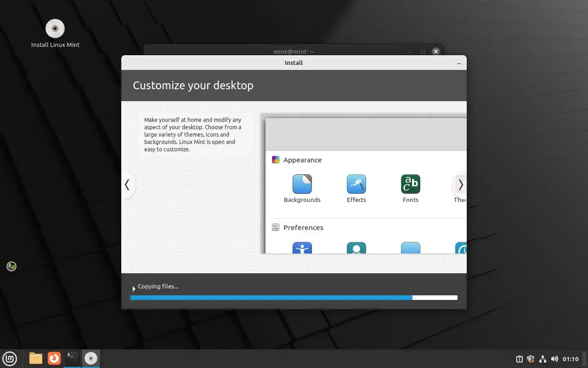Open the 01:10 clock calendar

point(571,359)
